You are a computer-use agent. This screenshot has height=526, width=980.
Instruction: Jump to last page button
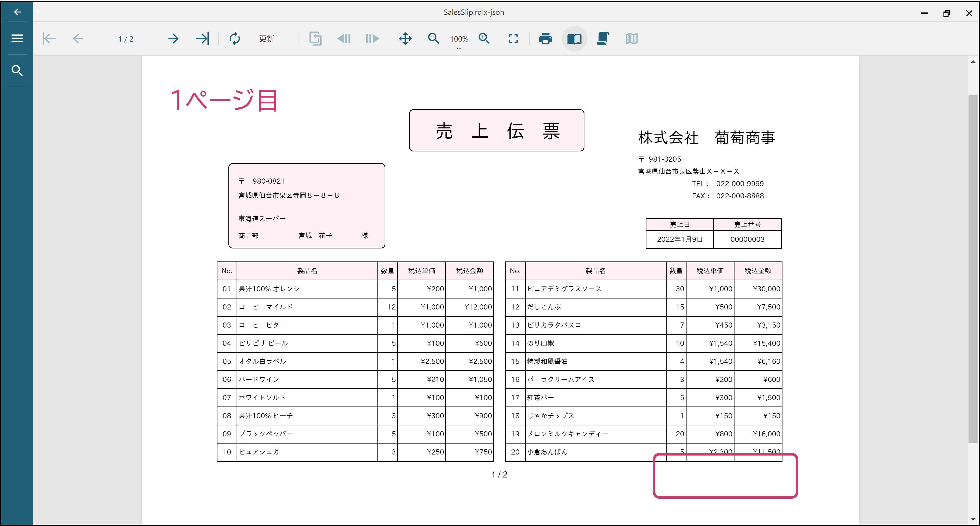[202, 39]
